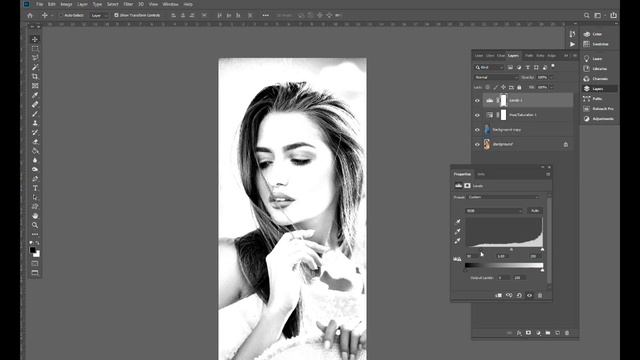The image size is (640, 360).
Task: Select the Eyedropper tool in left toolbar
Action: pos(35,95)
